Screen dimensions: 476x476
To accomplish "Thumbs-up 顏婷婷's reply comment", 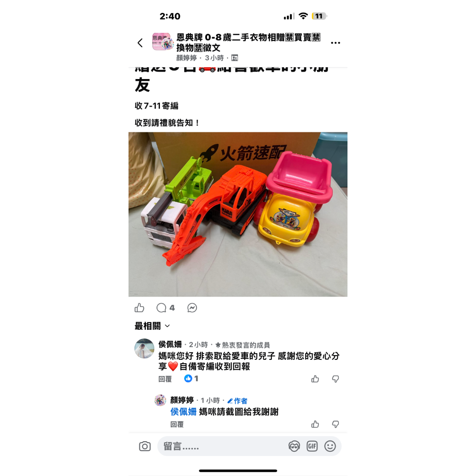I will (x=315, y=424).
